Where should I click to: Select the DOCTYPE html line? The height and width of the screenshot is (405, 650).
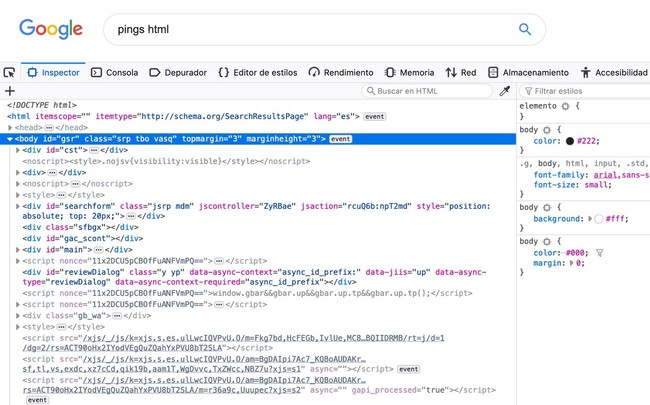point(42,105)
